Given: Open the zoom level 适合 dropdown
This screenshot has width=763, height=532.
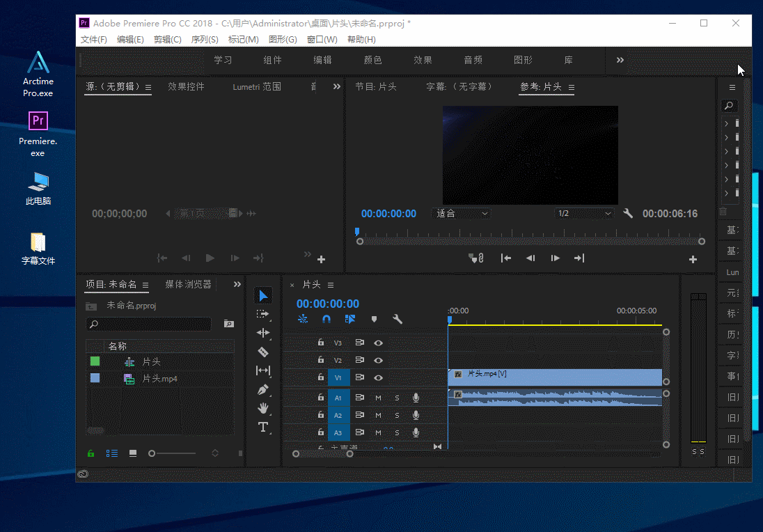Looking at the screenshot, I should tap(461, 213).
